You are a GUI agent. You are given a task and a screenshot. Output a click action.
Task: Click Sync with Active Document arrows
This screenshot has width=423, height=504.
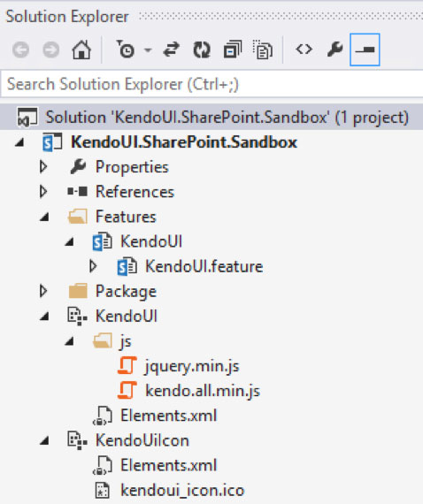coord(171,50)
